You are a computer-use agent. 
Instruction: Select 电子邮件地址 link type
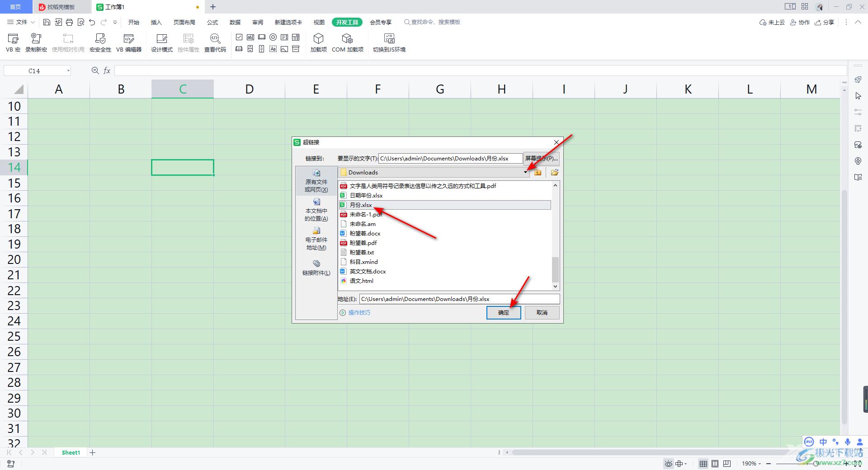(x=316, y=239)
